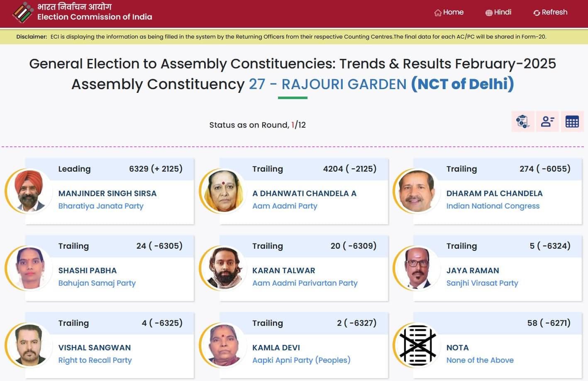588x381 pixels.
Task: Click the Indian National Congress label
Action: (x=493, y=206)
